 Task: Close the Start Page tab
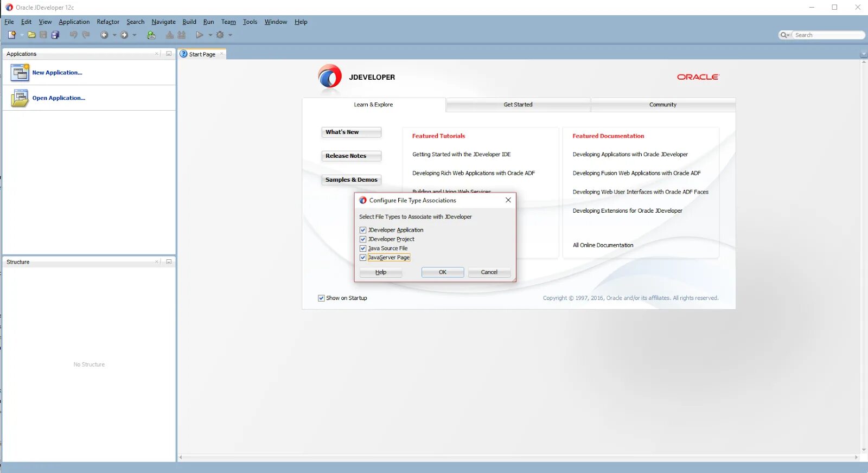[221, 54]
